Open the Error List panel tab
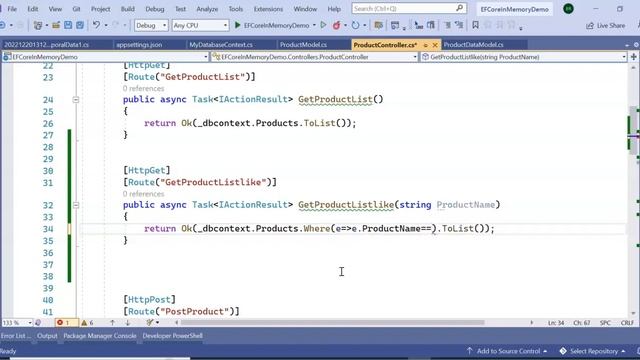This screenshot has height=360, width=640. point(15,336)
